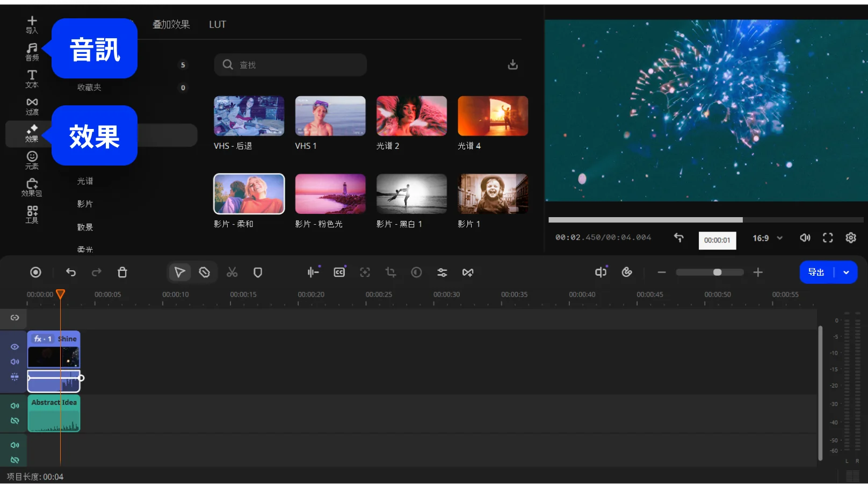
Task: Select the 影片 - 粉色光 effect thumbnail
Action: click(x=330, y=194)
